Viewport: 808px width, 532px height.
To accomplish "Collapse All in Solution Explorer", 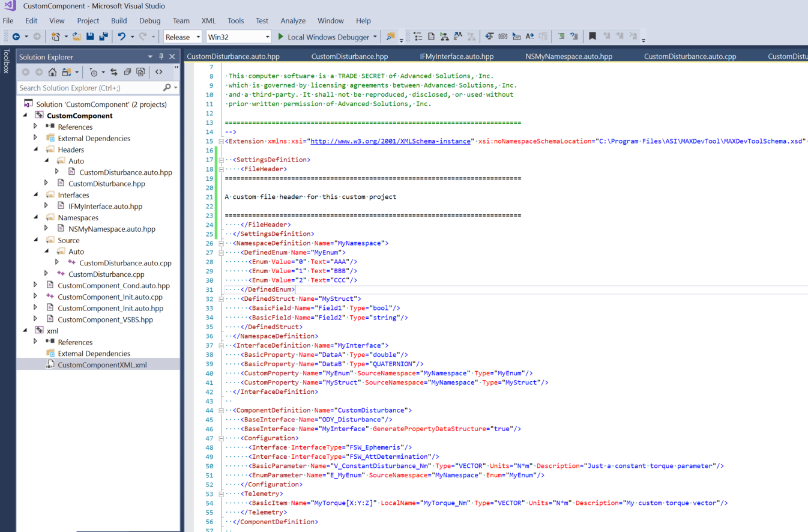I will pyautogui.click(x=127, y=71).
